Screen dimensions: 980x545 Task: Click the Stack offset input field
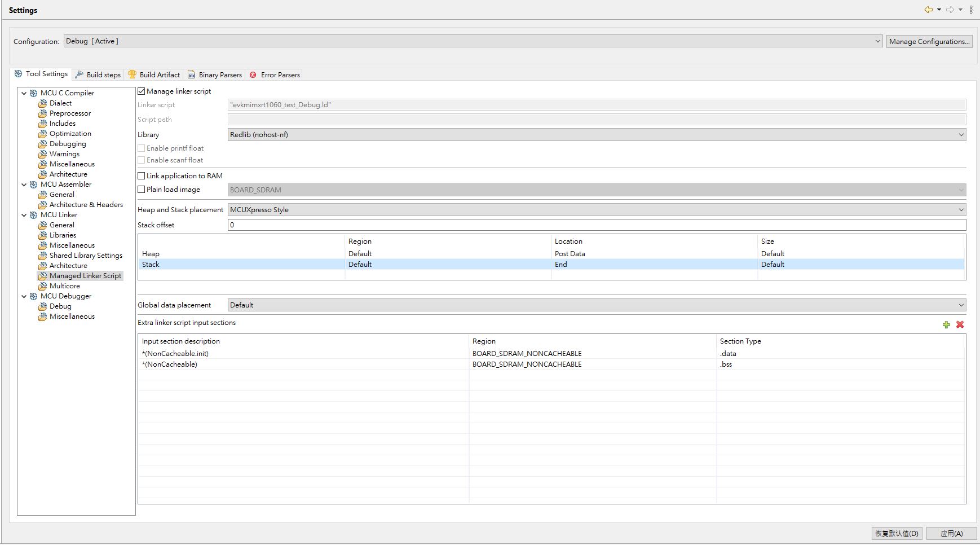pyautogui.click(x=597, y=225)
